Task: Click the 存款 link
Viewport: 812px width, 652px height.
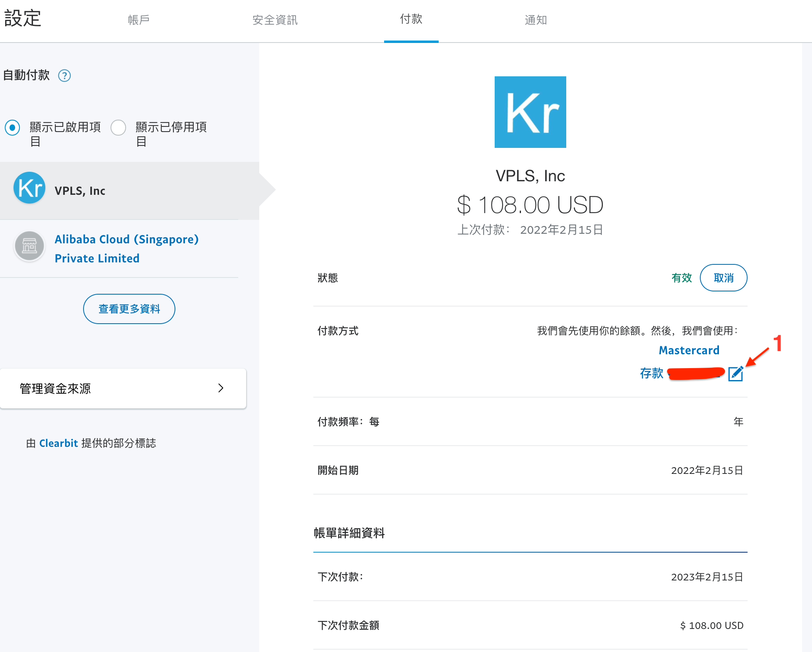Action: point(651,373)
